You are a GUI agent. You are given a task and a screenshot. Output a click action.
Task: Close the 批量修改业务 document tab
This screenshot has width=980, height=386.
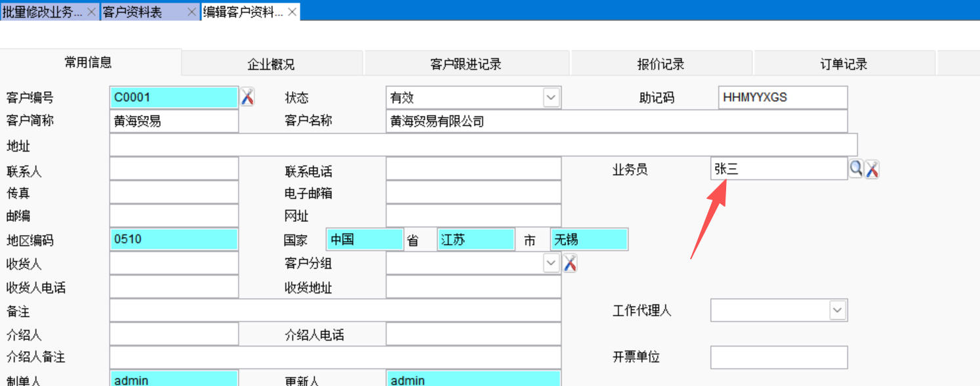pyautogui.click(x=91, y=12)
